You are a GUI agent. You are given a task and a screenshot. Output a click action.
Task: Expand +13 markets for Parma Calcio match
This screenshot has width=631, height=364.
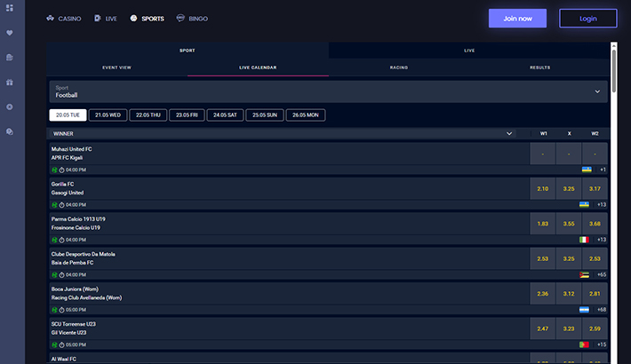click(x=602, y=240)
